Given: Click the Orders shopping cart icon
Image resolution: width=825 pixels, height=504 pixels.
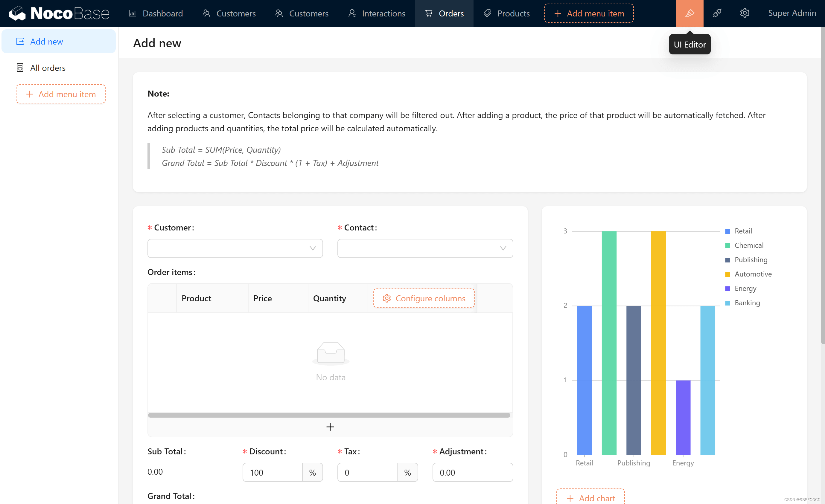Looking at the screenshot, I should 429,13.
